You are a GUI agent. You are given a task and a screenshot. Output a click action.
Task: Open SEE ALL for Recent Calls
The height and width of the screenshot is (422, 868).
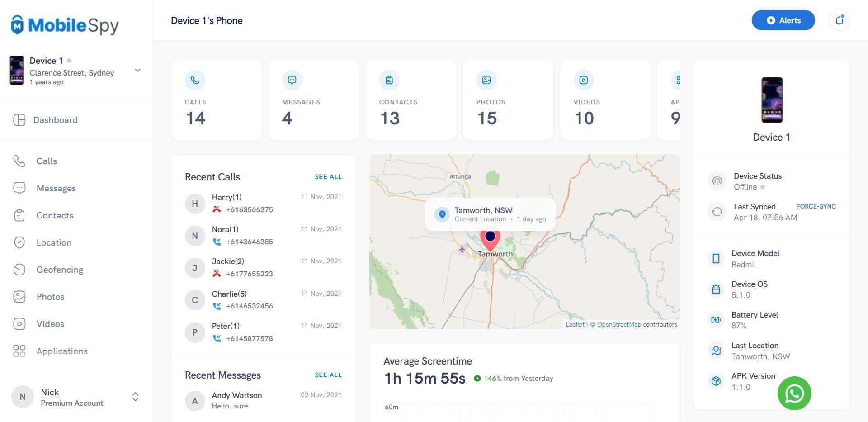click(x=328, y=177)
